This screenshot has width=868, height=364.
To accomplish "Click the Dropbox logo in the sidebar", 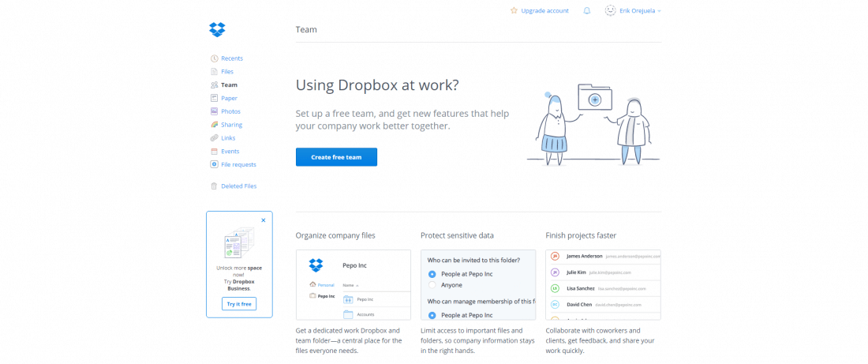I will click(217, 30).
